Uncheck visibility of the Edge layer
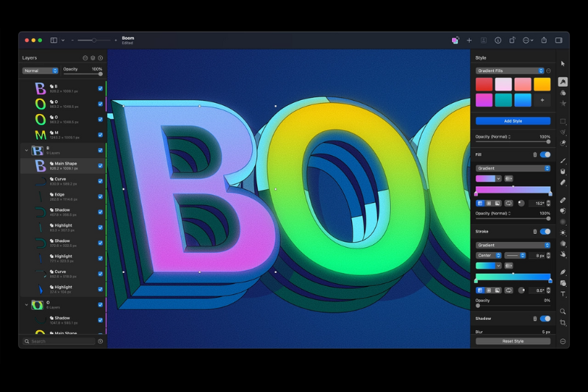The height and width of the screenshot is (392, 588). pos(100,196)
